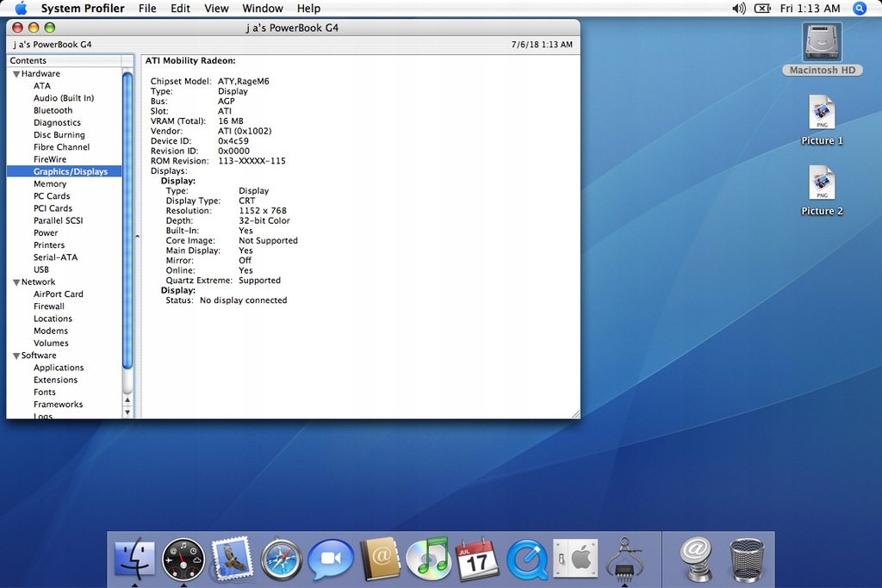
Task: Open the Apple menu
Action: [21, 8]
